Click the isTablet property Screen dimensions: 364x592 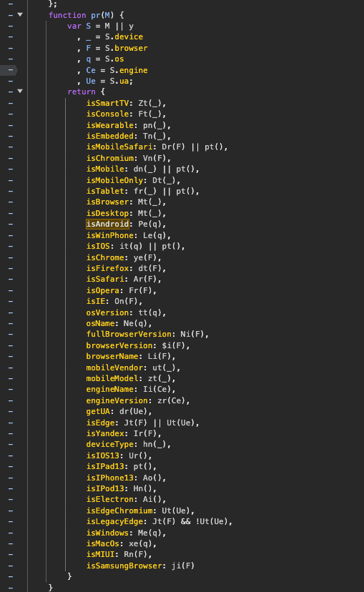pyautogui.click(x=105, y=191)
